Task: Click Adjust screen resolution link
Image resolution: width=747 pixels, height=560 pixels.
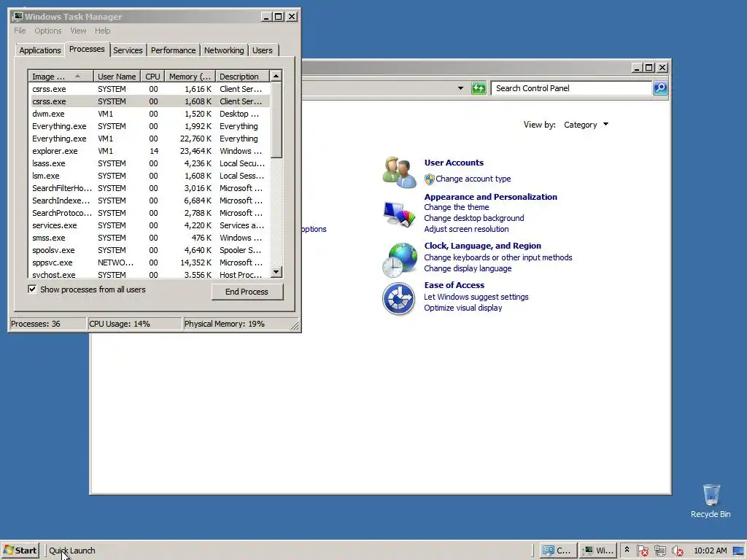Action: 466,229
